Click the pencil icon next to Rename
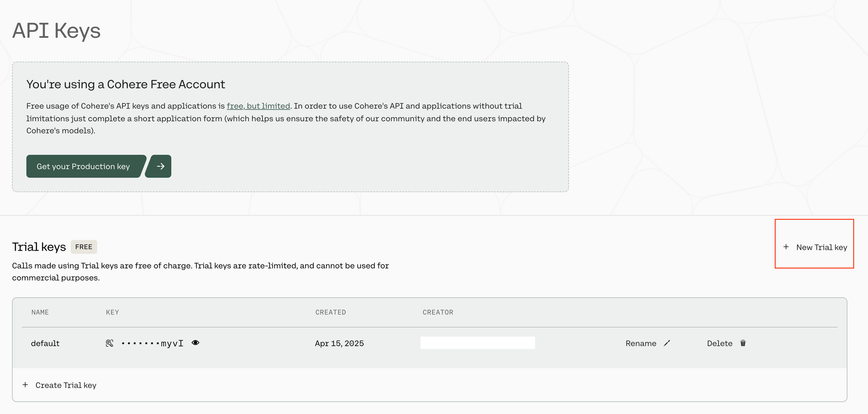868x414 pixels. click(667, 343)
